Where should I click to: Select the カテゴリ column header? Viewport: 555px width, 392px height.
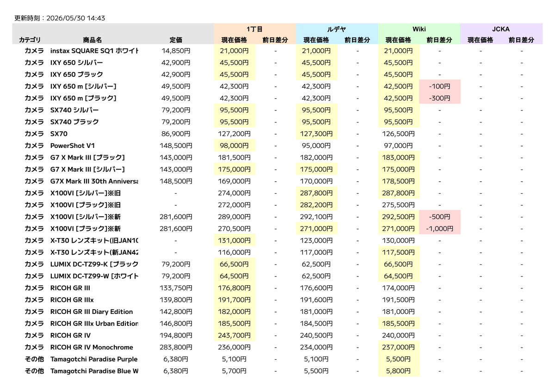(x=30, y=40)
